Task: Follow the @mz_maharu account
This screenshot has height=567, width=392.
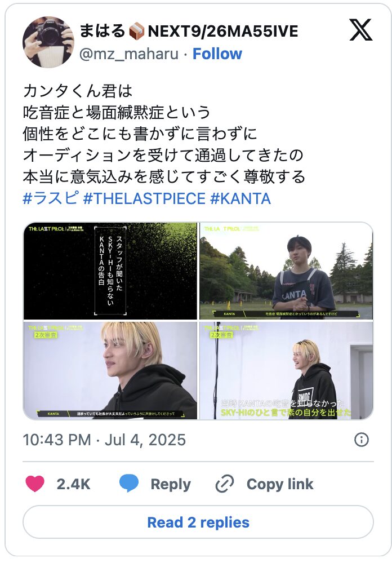Action: [x=217, y=54]
